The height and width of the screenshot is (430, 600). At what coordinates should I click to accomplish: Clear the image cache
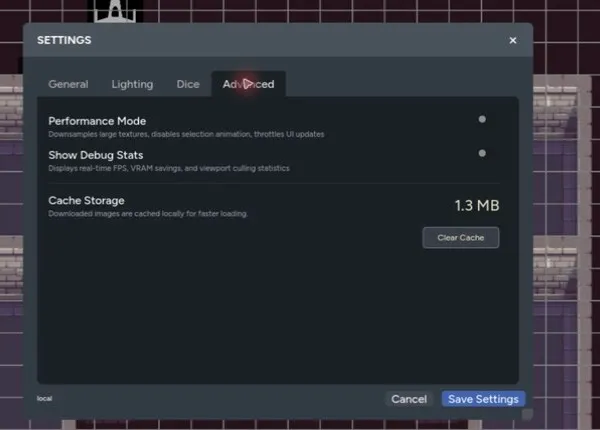[461, 238]
